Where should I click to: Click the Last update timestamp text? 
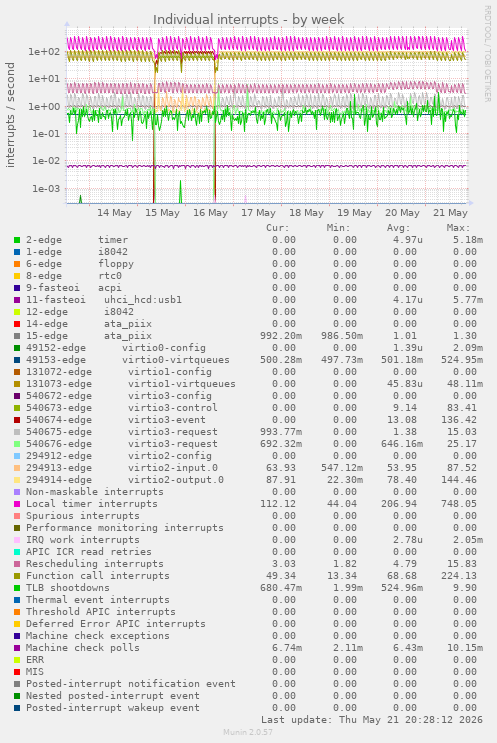point(371,720)
